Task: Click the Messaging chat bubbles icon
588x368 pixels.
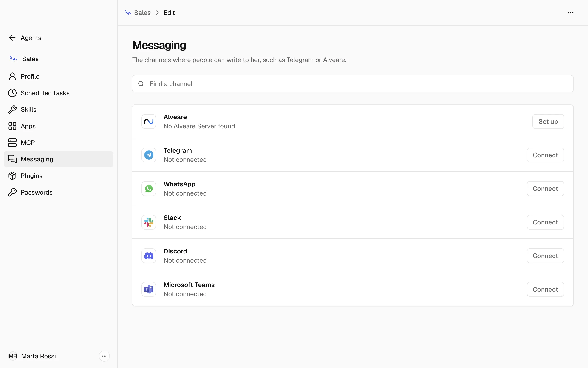Action: [12, 159]
